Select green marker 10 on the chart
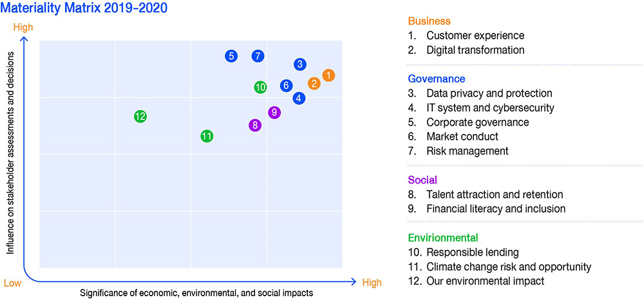 (x=260, y=87)
